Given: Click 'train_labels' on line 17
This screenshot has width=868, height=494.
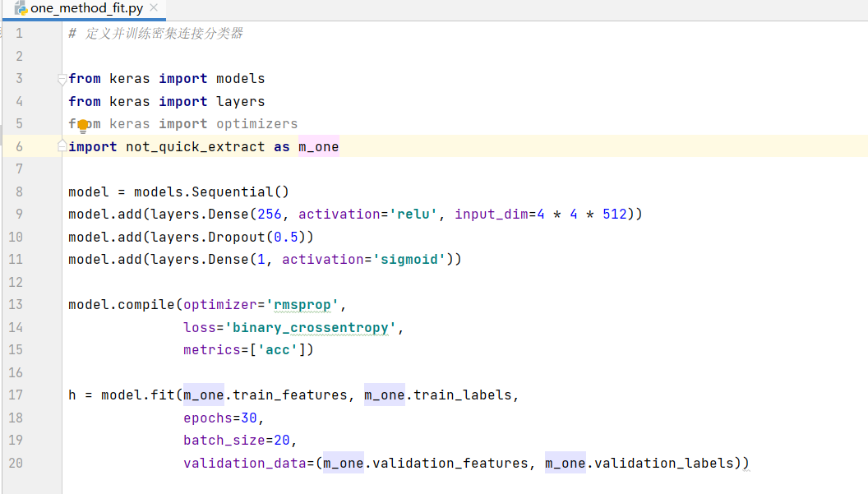Looking at the screenshot, I should 463,395.
